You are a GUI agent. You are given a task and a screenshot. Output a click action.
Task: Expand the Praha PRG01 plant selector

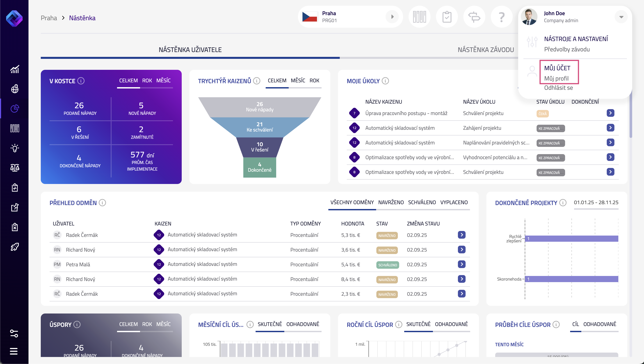click(392, 17)
